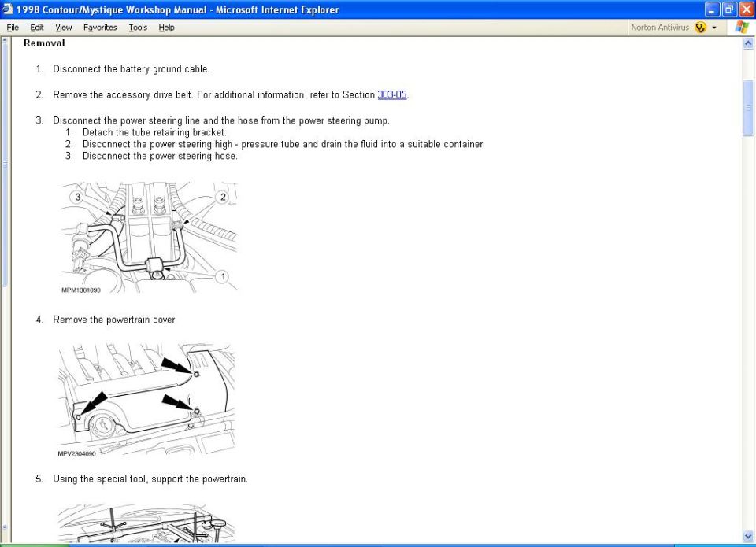The image size is (756, 547).
Task: Click 'Disconnect the power steering hose.' text
Action: tap(160, 156)
